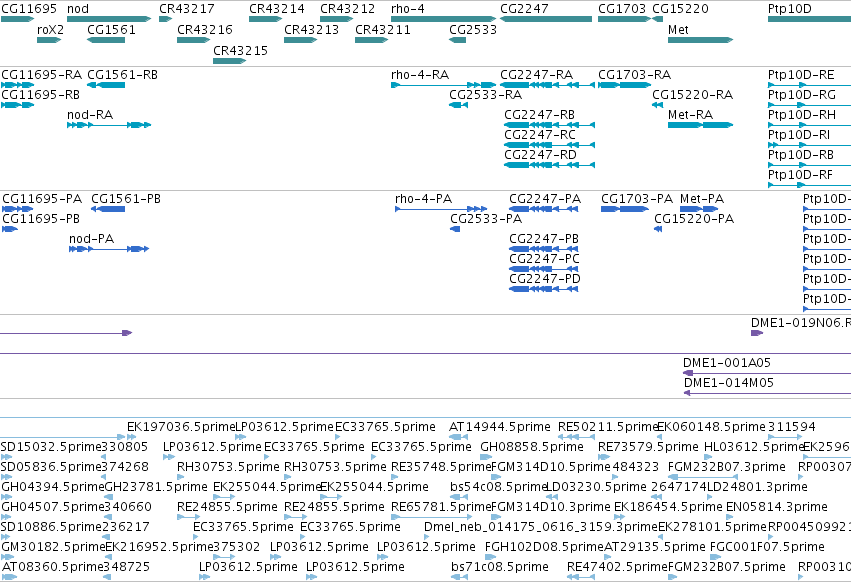
Task: Select the Met-RA transcript
Action: [x=701, y=125]
